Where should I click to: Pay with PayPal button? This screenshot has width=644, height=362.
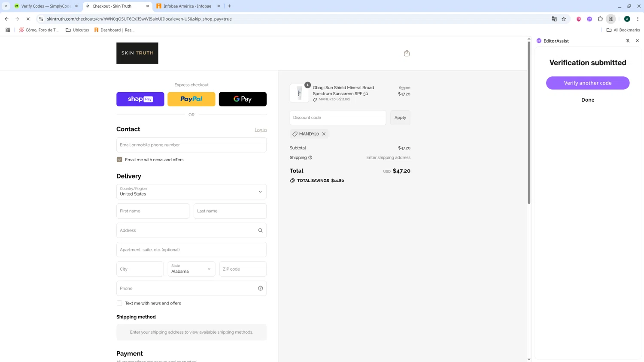(x=191, y=99)
